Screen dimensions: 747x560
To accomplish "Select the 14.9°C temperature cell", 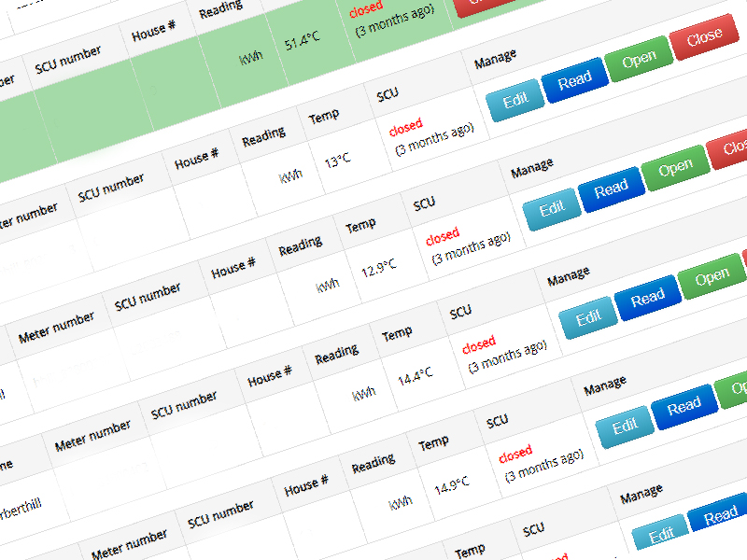I will tap(452, 484).
